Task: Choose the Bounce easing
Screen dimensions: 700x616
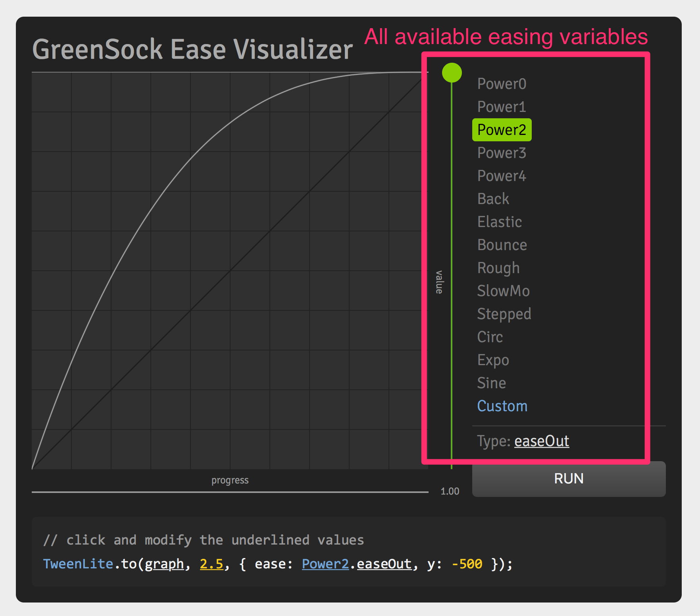Action: click(502, 245)
